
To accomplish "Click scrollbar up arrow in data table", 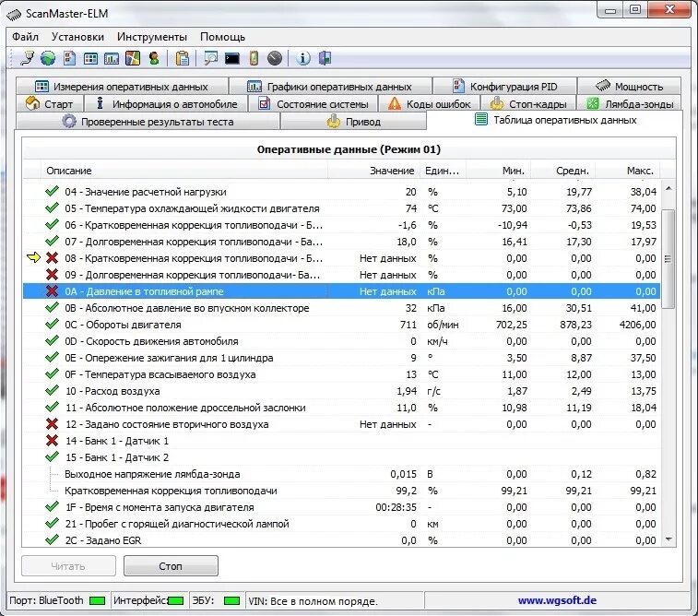I will pos(668,189).
